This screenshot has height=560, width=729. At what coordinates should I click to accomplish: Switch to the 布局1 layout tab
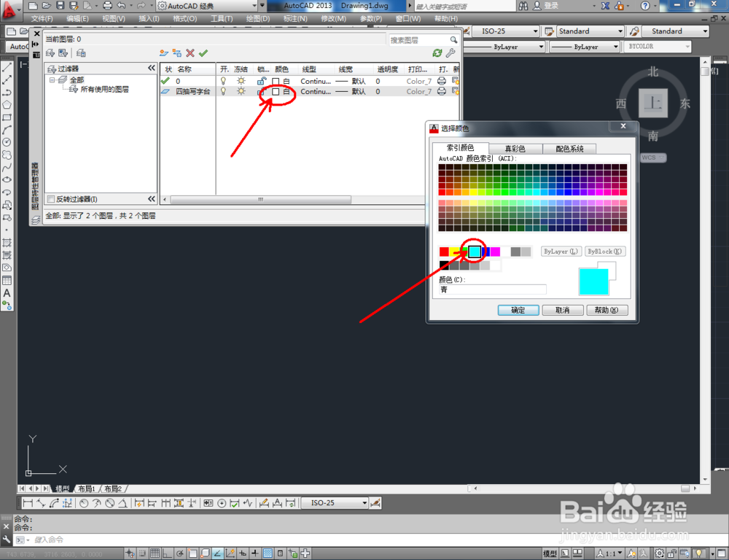click(x=87, y=489)
